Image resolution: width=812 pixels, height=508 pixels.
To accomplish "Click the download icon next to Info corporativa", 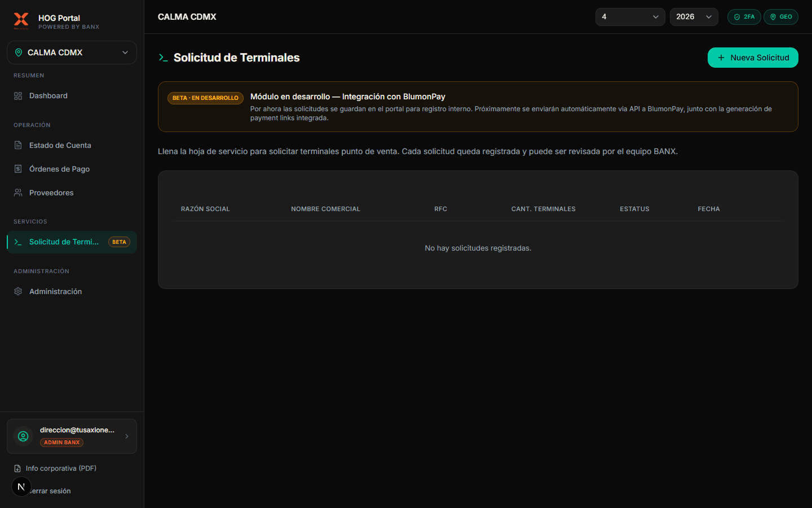I will [17, 468].
